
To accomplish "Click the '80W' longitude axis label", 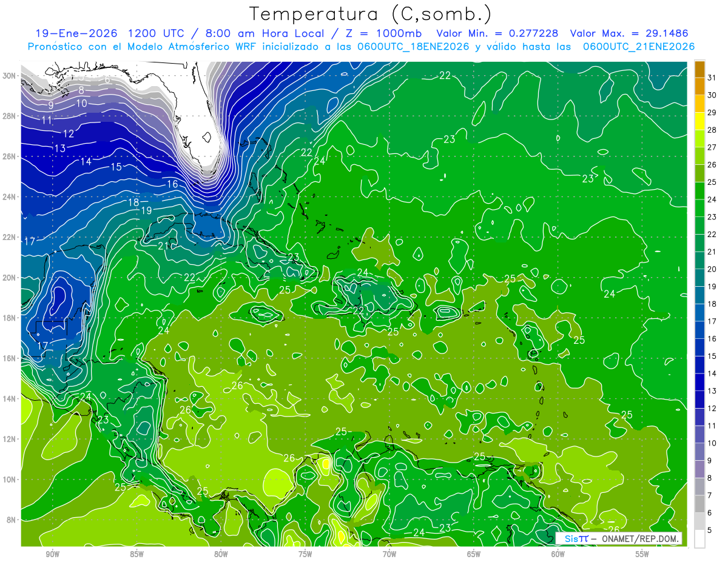I will pyautogui.click(x=220, y=554).
